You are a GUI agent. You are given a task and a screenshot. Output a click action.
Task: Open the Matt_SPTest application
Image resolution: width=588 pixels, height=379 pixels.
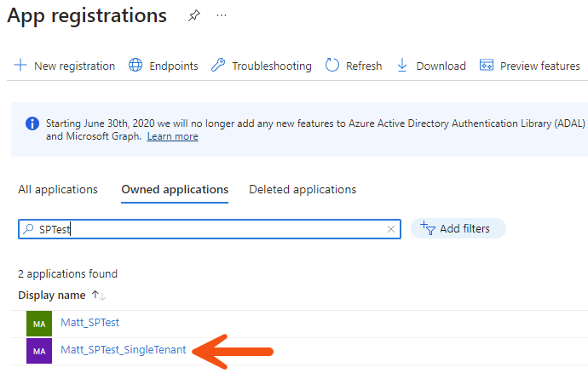pos(89,323)
